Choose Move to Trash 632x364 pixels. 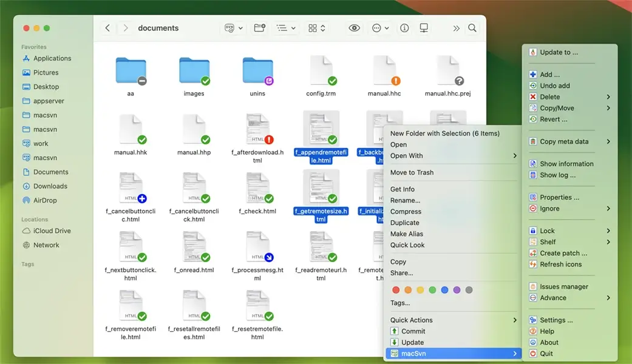(x=412, y=172)
